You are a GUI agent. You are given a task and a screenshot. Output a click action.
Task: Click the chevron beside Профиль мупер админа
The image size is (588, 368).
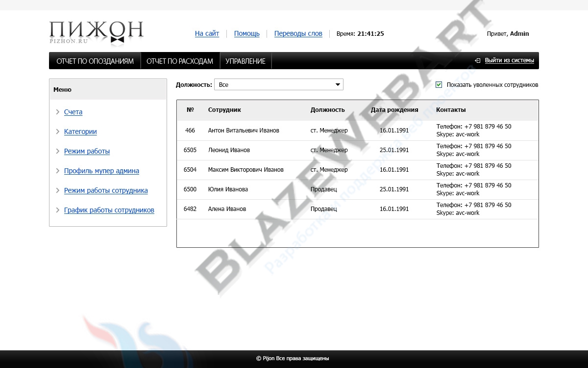(58, 171)
